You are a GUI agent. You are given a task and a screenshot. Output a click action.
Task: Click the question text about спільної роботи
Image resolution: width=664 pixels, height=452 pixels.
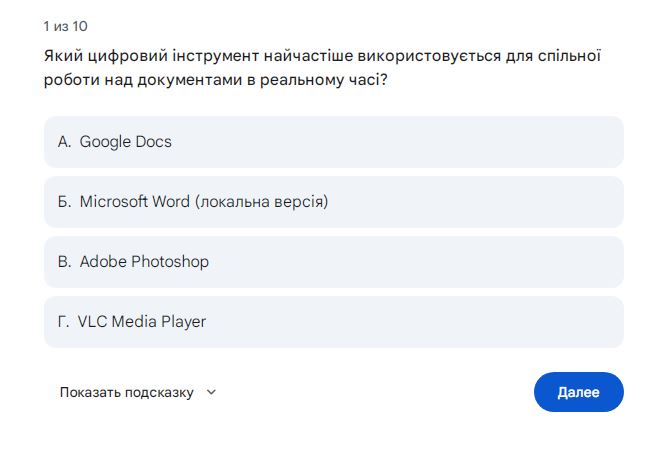point(322,68)
